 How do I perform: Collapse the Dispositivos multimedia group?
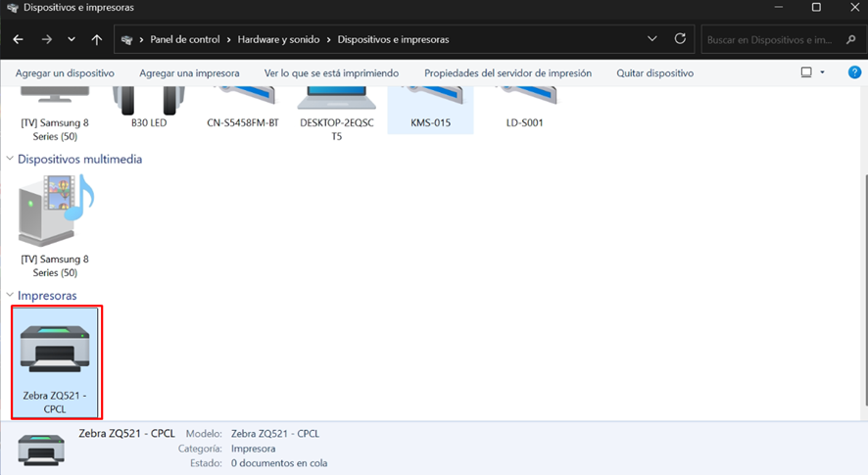click(x=11, y=160)
